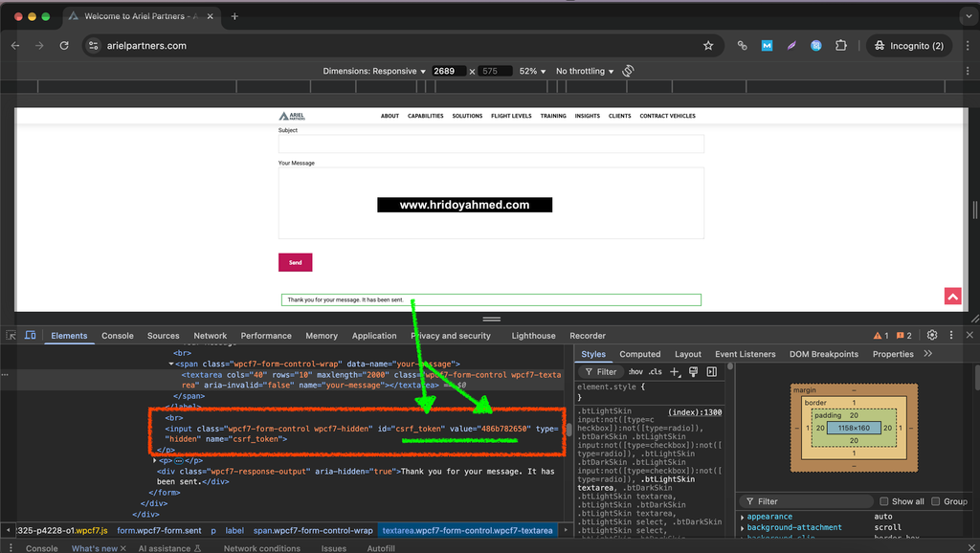Open the Computed styles tab

point(640,354)
